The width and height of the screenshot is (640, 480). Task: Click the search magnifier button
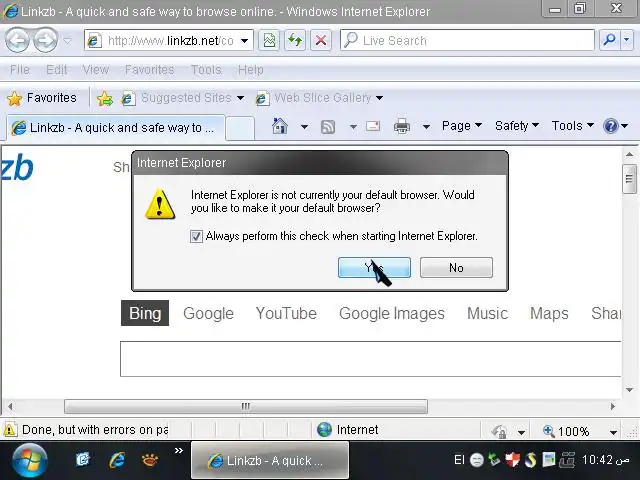pyautogui.click(x=609, y=40)
